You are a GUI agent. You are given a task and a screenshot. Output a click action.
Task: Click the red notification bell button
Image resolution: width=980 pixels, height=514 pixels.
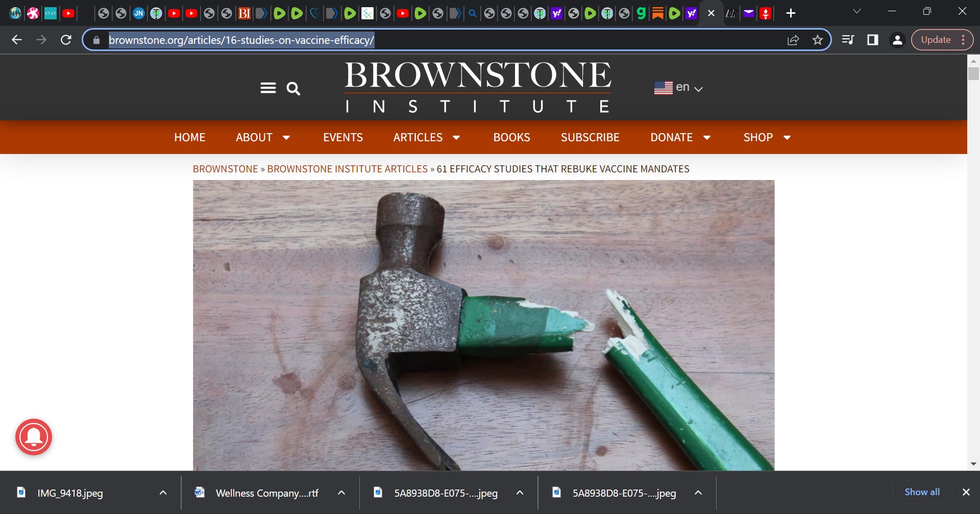point(34,437)
